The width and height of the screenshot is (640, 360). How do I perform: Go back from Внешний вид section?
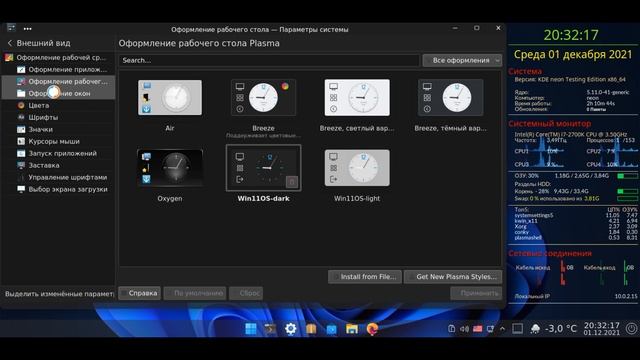click(x=10, y=43)
